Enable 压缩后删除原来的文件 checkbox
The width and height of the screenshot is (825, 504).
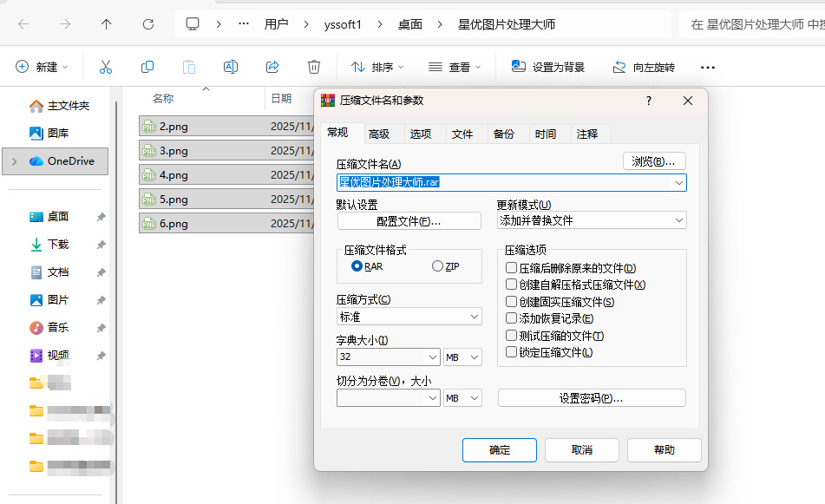(511, 268)
